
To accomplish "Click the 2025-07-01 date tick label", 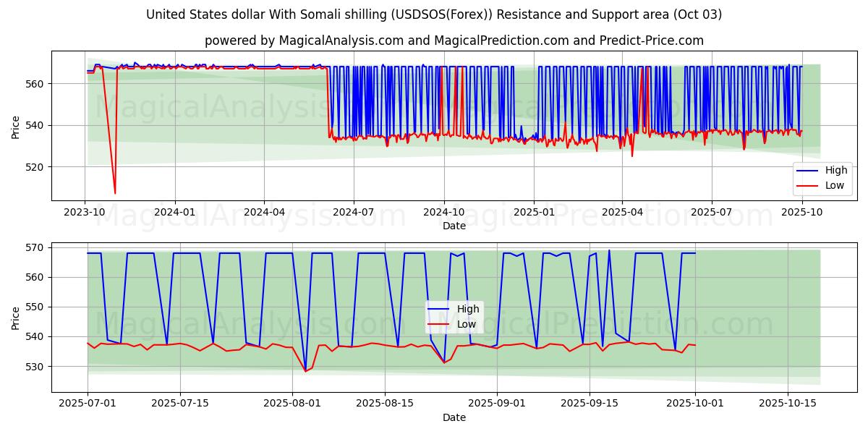I will 88,404.
